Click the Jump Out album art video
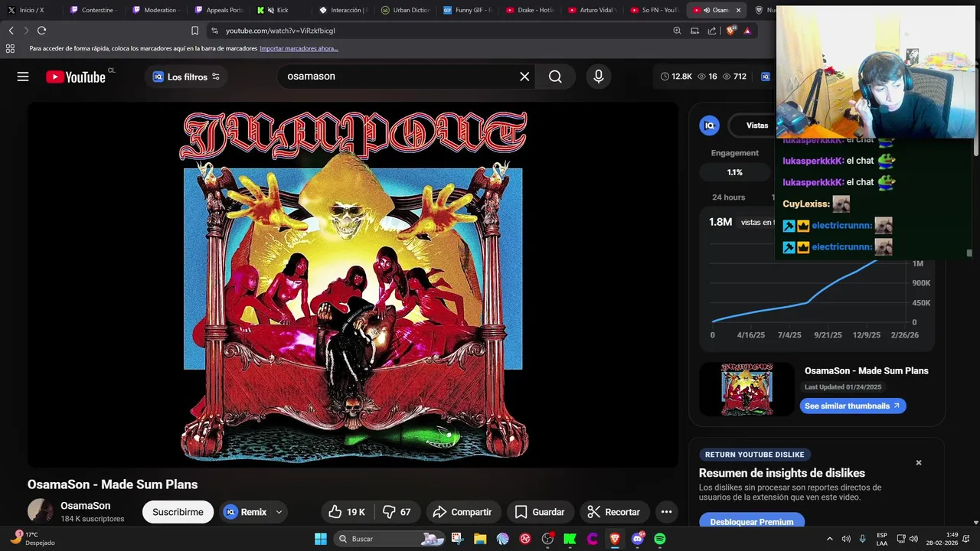 353,285
